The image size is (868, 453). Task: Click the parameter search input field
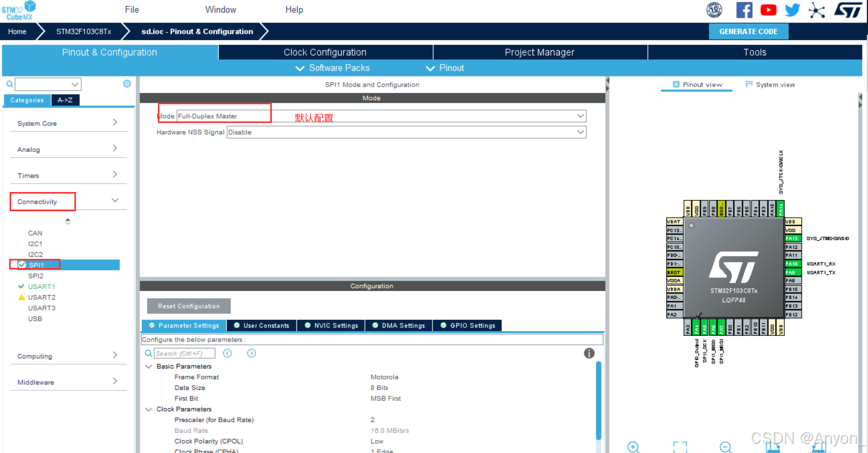[x=185, y=354]
